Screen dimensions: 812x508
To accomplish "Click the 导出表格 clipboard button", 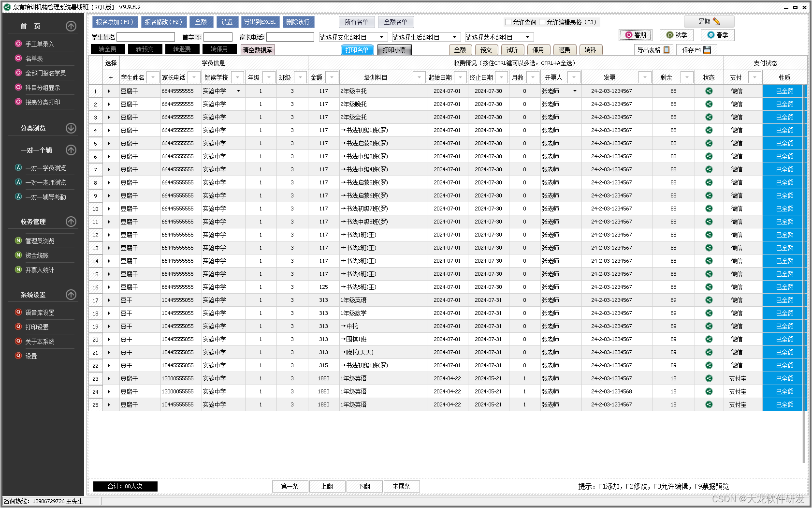I will tap(653, 50).
